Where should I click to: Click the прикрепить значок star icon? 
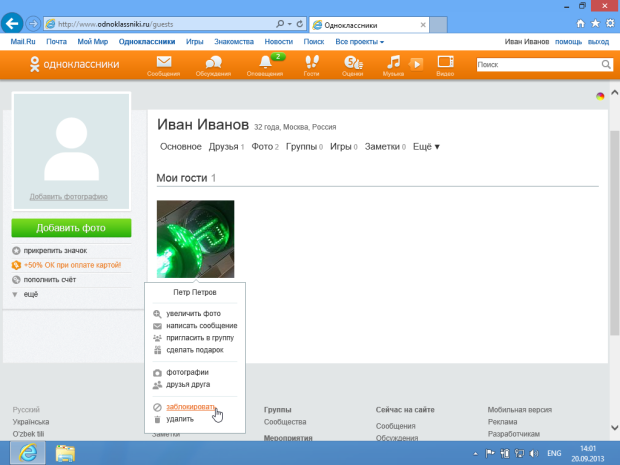[16, 251]
